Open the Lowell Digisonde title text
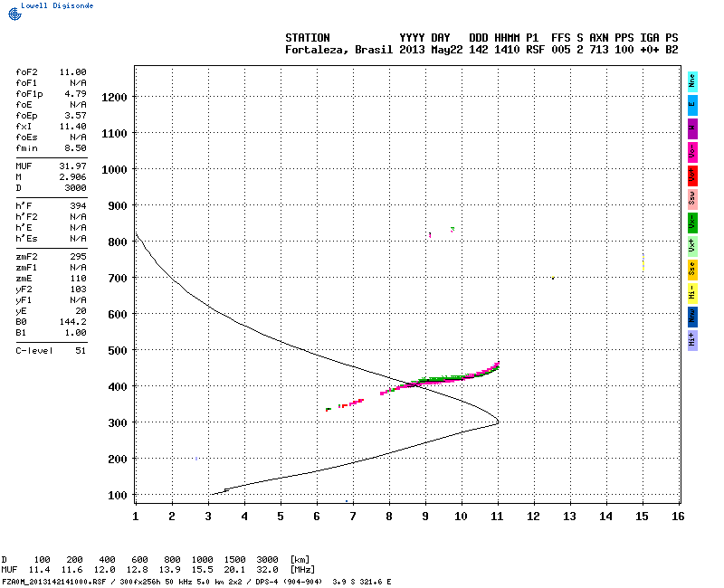This screenshot has height=588, width=724. point(57,5)
